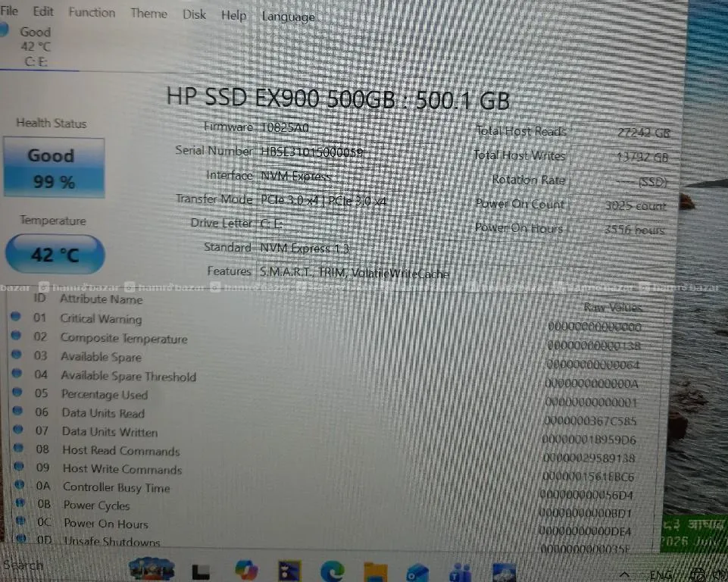Viewport: 728px width, 582px height.
Task: Click raw value 0000029589138
Action: [x=589, y=458]
